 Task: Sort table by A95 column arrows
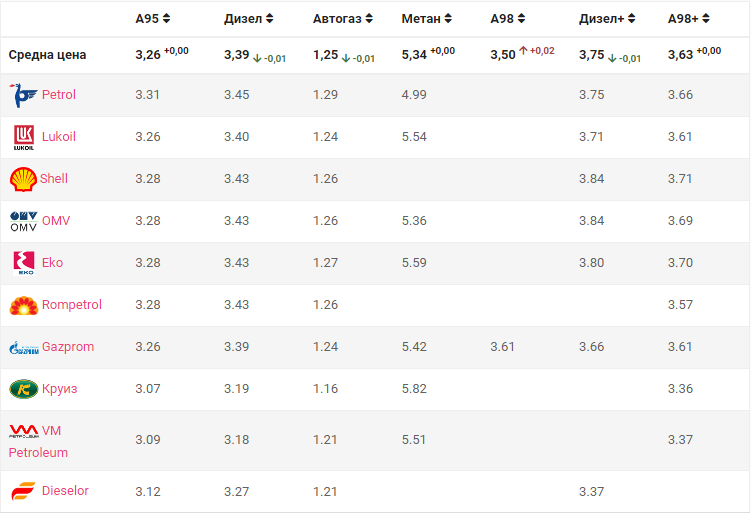coord(167,18)
